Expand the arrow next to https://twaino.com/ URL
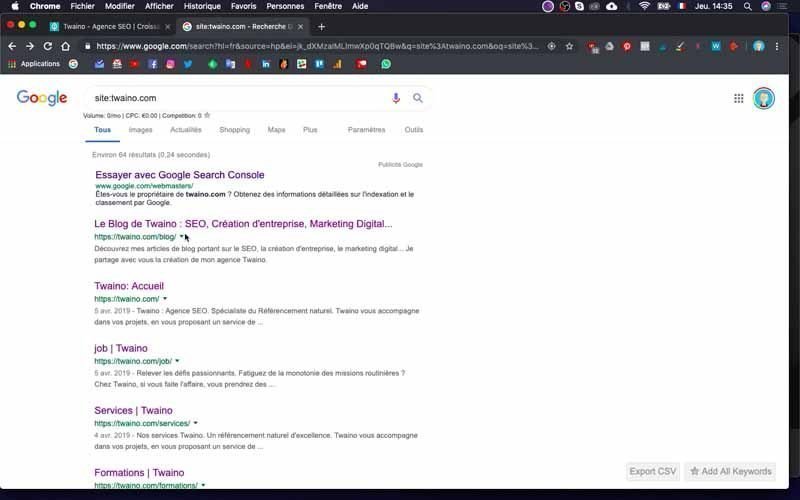The height and width of the screenshot is (500, 800). coord(165,298)
